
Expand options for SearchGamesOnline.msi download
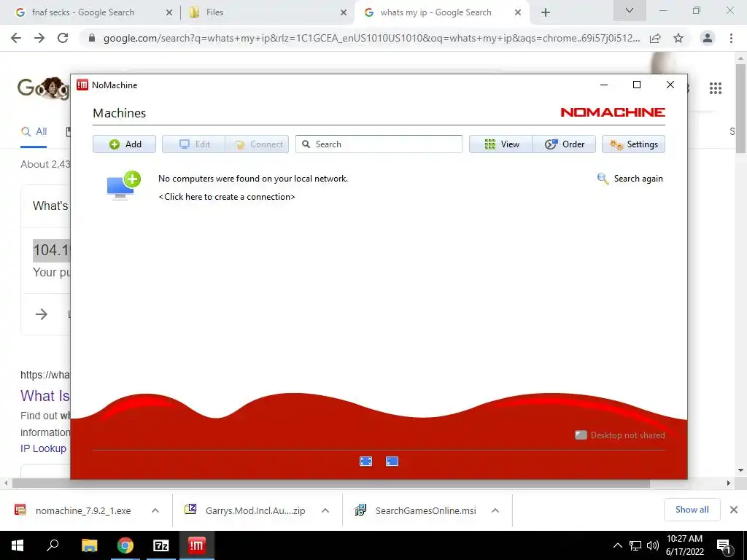coord(495,510)
